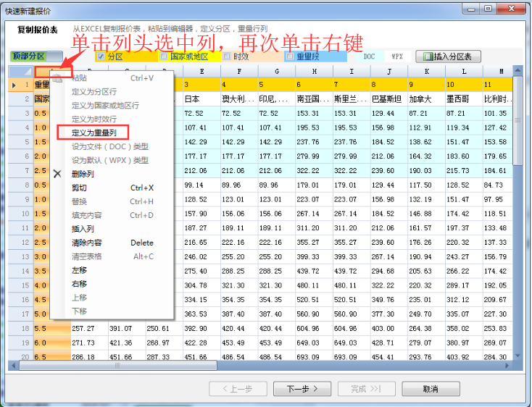This screenshot has height=407, width=532.
Task: Select 清除内容 in the context menu
Action: [x=87, y=243]
